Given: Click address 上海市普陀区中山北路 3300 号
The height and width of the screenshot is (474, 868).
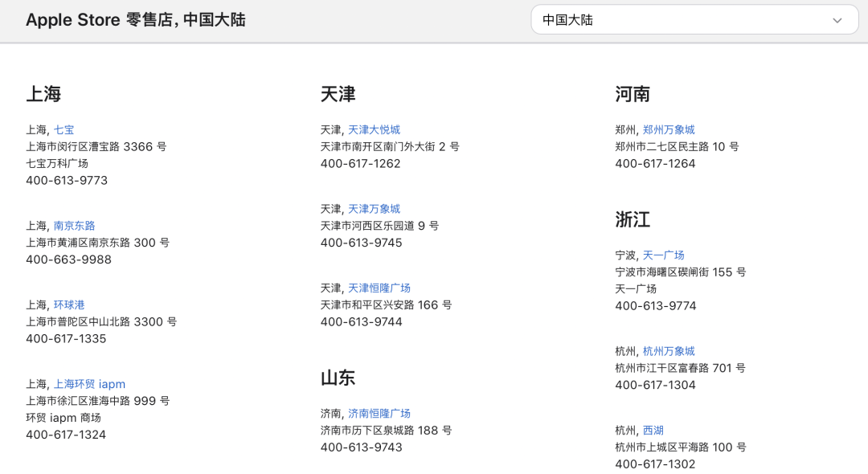Looking at the screenshot, I should pyautogui.click(x=101, y=321).
